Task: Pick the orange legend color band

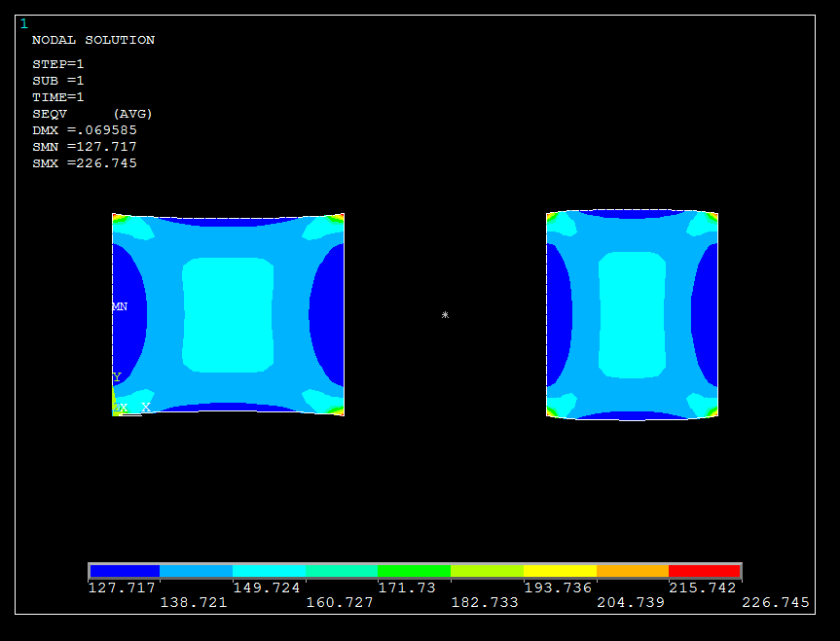Action: tap(632, 571)
